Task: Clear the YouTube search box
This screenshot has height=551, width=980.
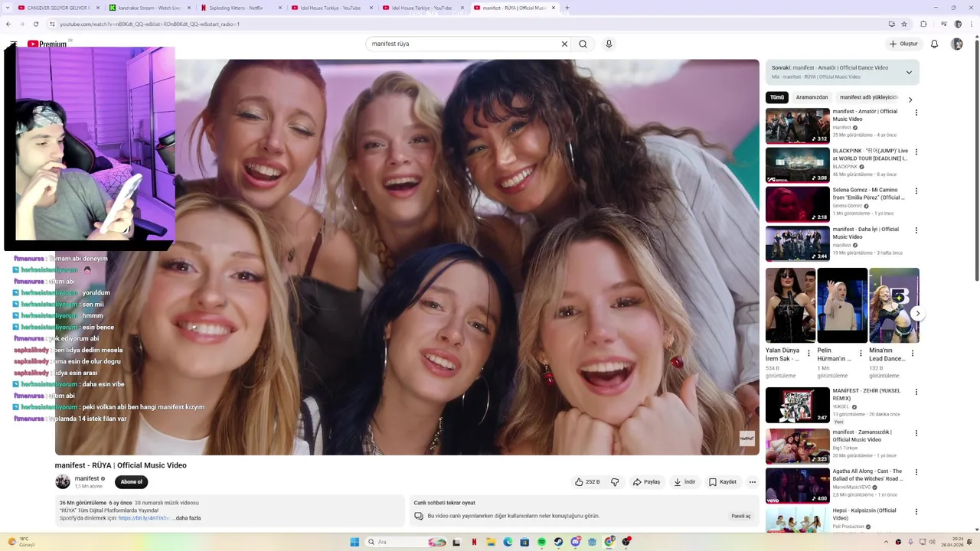Action: click(x=564, y=44)
